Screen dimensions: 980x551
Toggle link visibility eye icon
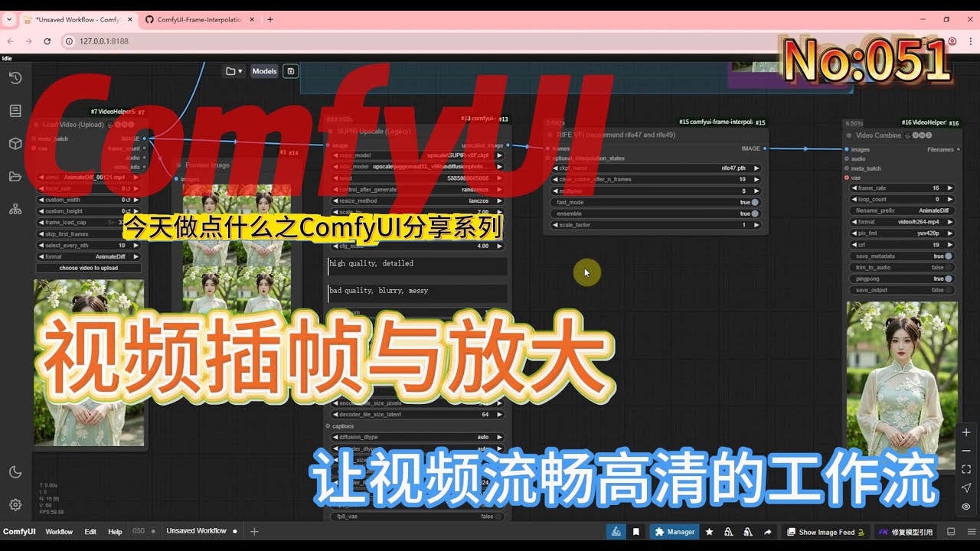click(x=966, y=507)
